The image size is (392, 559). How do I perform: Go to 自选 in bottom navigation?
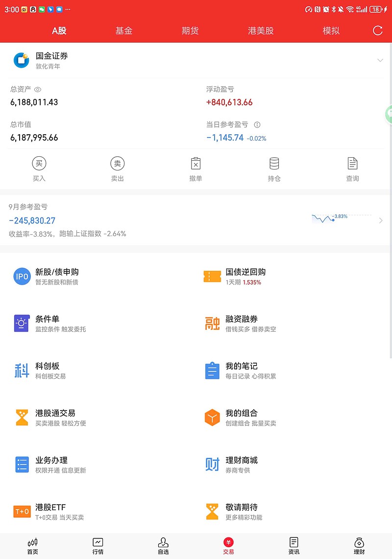(x=163, y=546)
